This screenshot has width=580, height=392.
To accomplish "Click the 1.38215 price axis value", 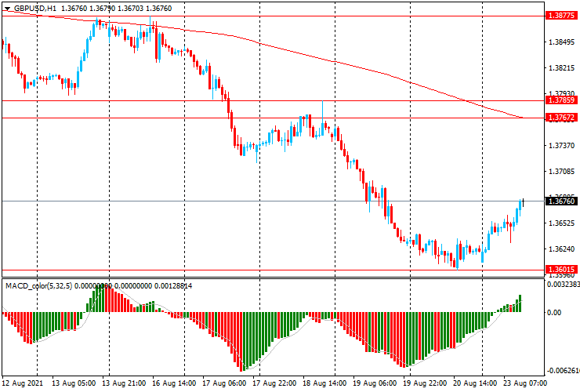I will [562, 67].
